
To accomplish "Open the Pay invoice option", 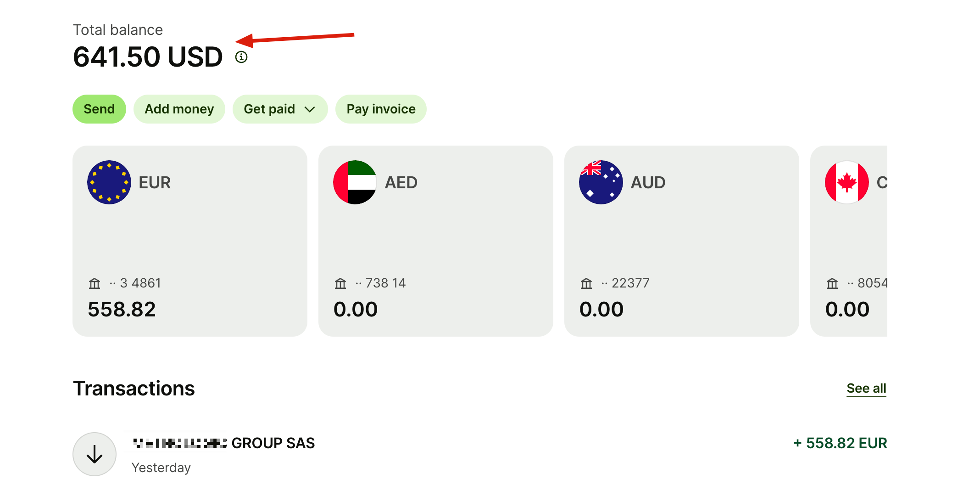I will 381,109.
